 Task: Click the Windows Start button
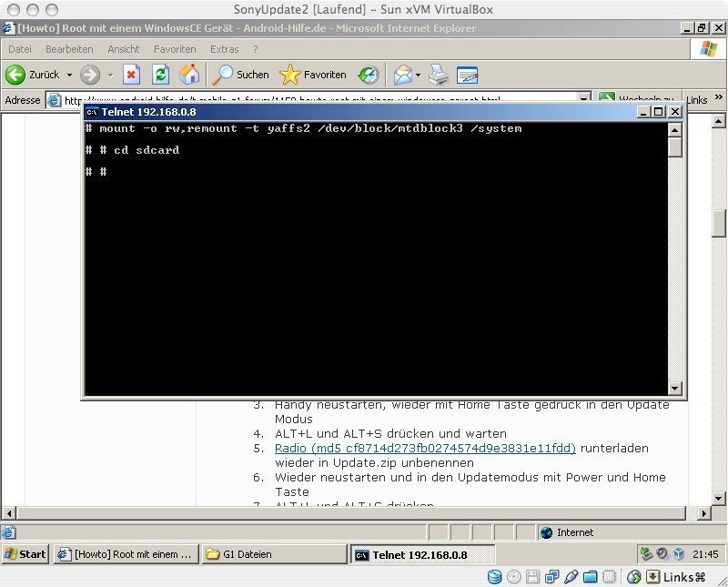[25, 554]
